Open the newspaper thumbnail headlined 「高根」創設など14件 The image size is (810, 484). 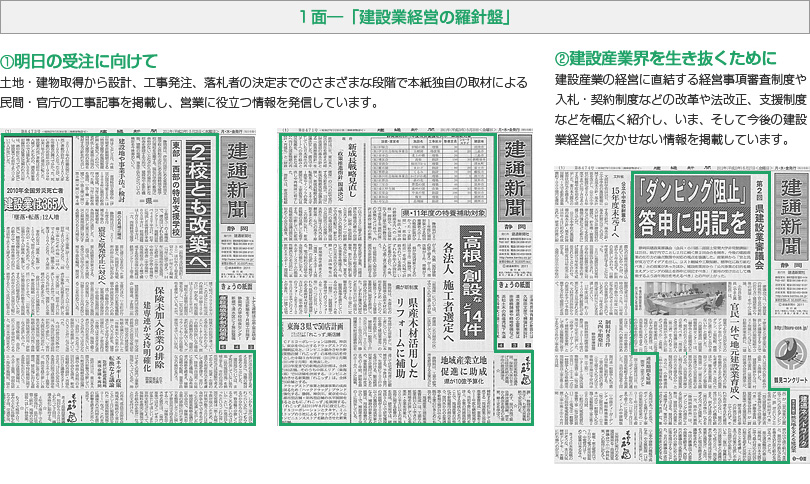[406, 277]
